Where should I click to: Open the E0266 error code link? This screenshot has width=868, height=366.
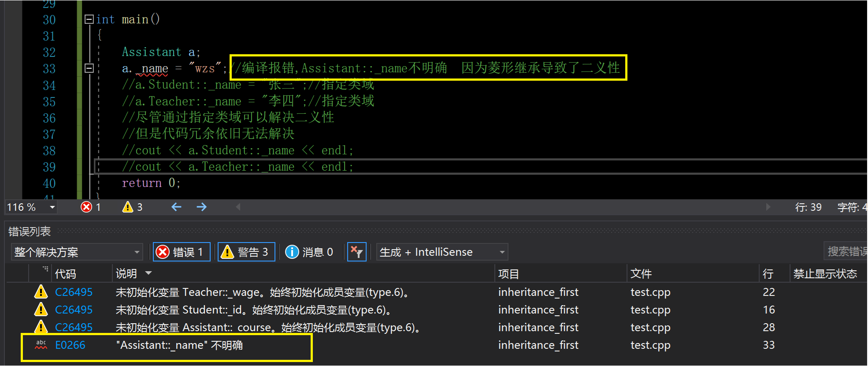[70, 345]
